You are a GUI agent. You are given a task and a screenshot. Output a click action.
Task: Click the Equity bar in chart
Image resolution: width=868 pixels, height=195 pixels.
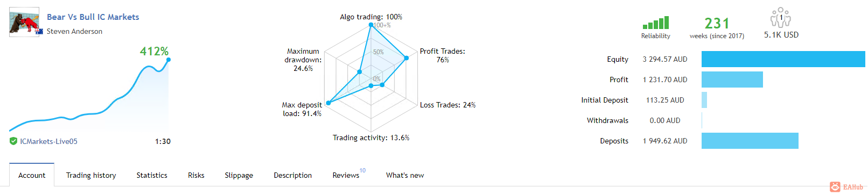coord(783,59)
